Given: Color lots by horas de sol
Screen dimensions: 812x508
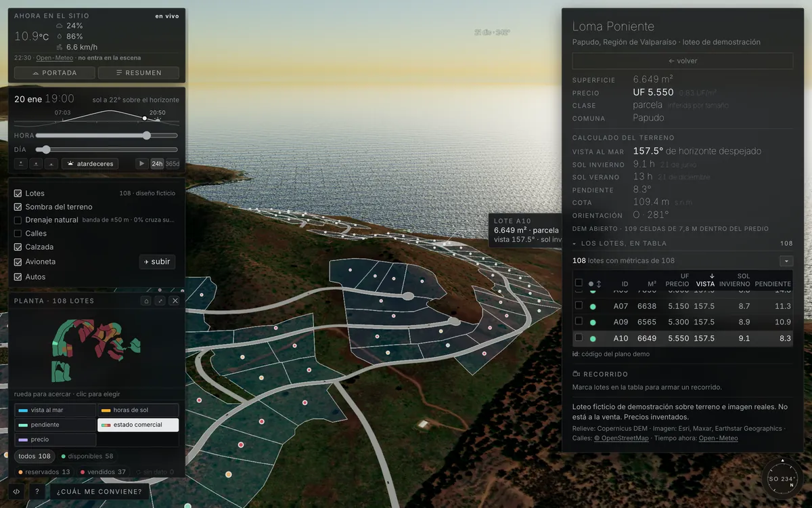Looking at the screenshot, I should (138, 410).
